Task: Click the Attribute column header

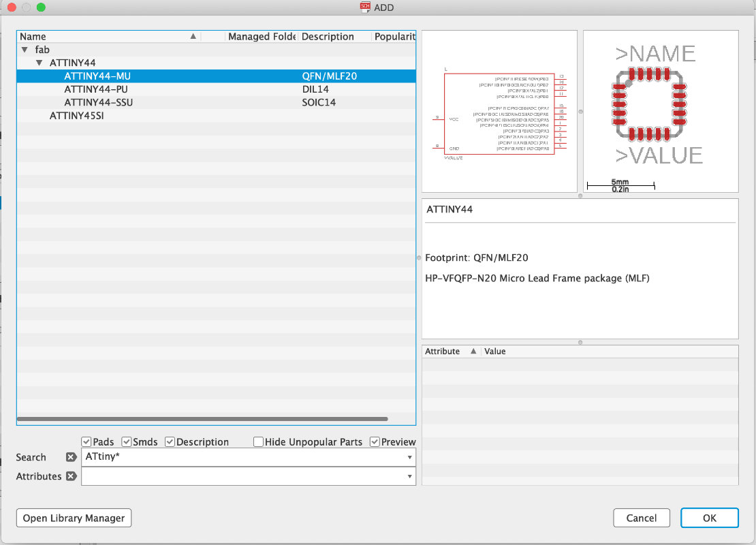Action: click(452, 351)
